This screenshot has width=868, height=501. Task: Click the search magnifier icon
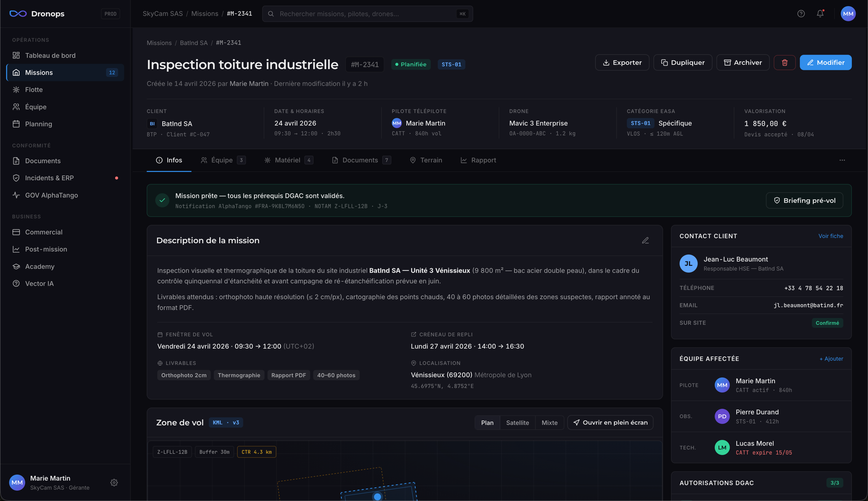pos(271,14)
